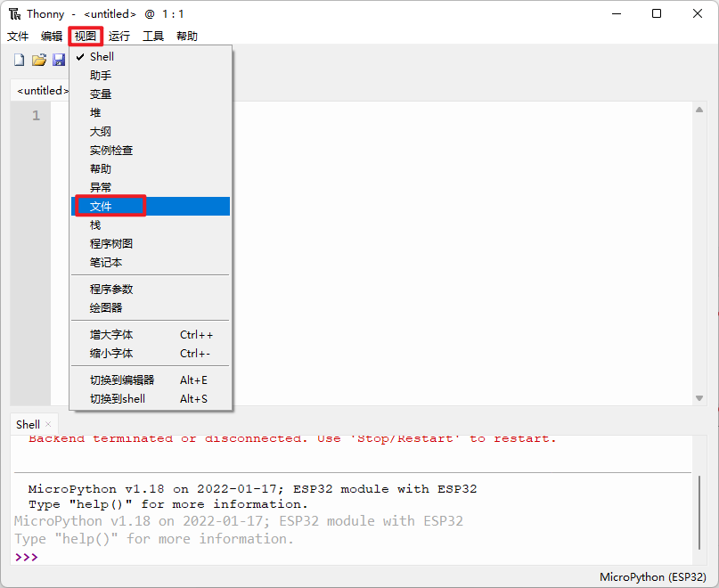Click the editor scrollbar down arrow
Viewport: 719px width, 588px height.
point(699,397)
